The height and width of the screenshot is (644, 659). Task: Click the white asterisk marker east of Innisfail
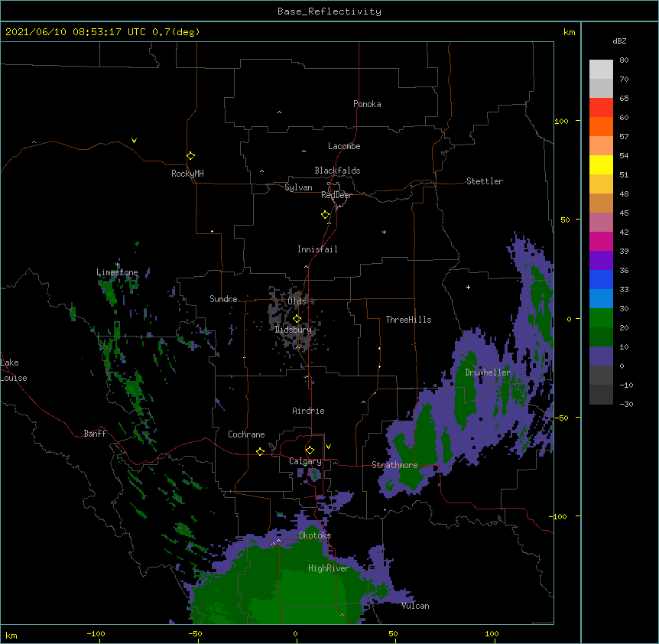click(384, 233)
